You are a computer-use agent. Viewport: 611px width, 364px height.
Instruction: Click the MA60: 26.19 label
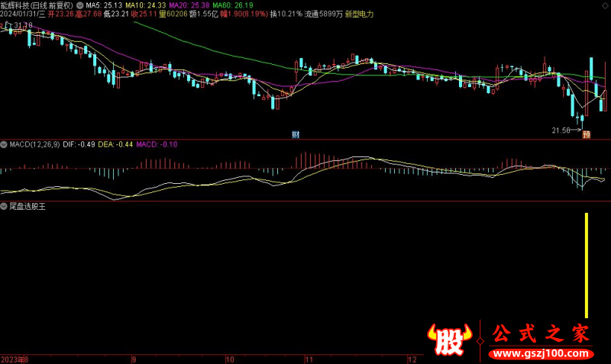pyautogui.click(x=233, y=5)
